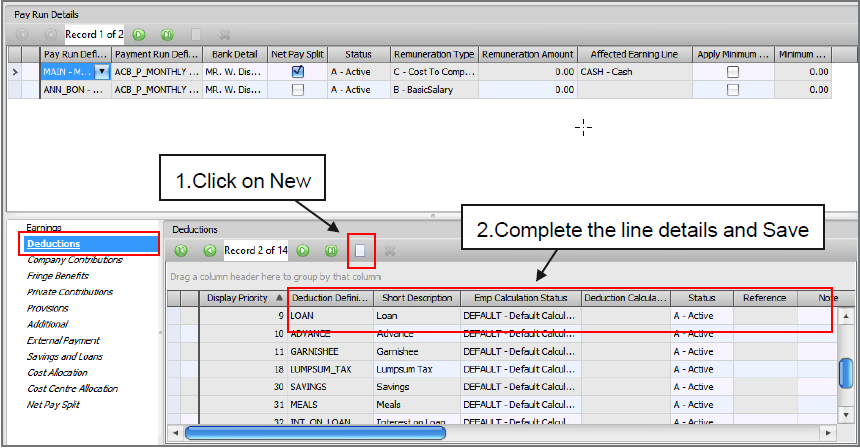Go to last record in Pay Run Details

coord(167,35)
